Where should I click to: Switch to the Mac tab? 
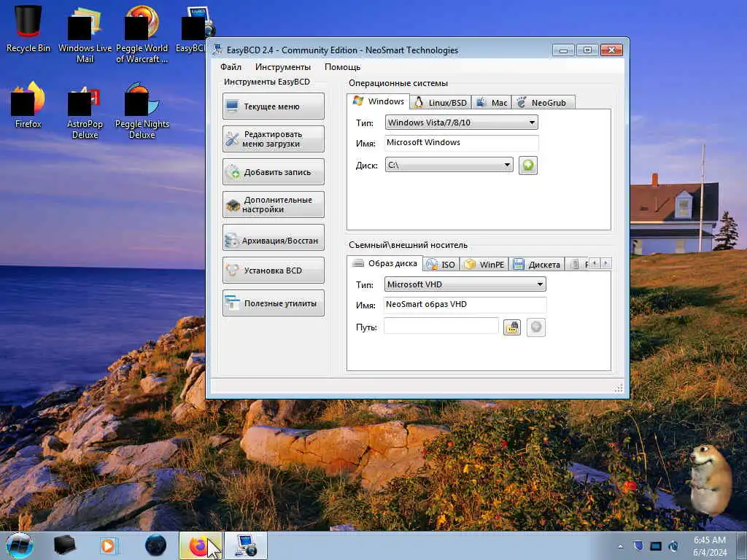coord(492,102)
